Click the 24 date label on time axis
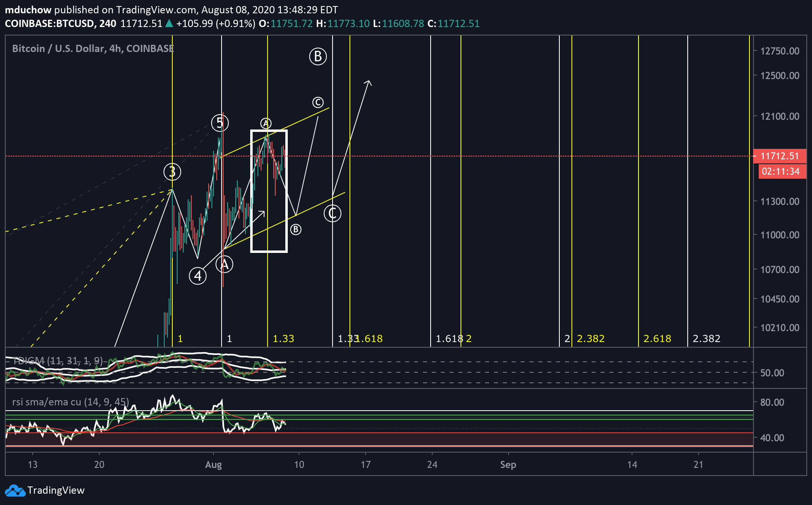This screenshot has width=812, height=505. coord(432,465)
